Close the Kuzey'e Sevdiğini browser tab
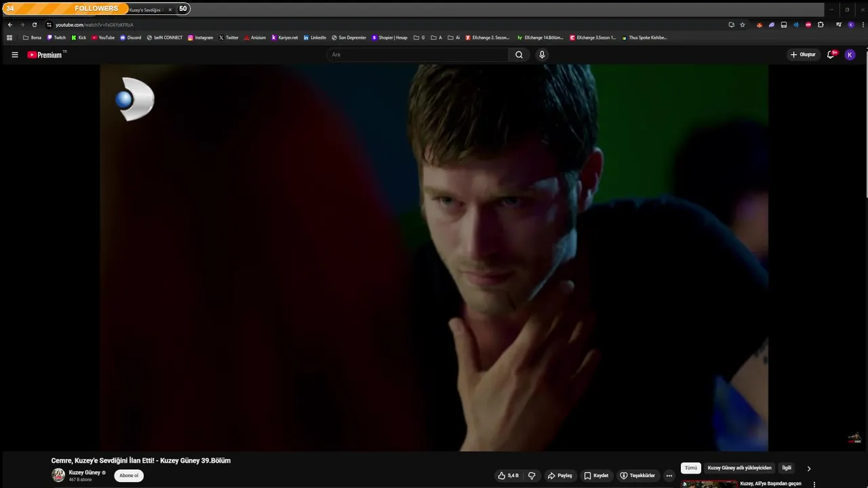Image resolution: width=868 pixels, height=488 pixels. pos(170,9)
